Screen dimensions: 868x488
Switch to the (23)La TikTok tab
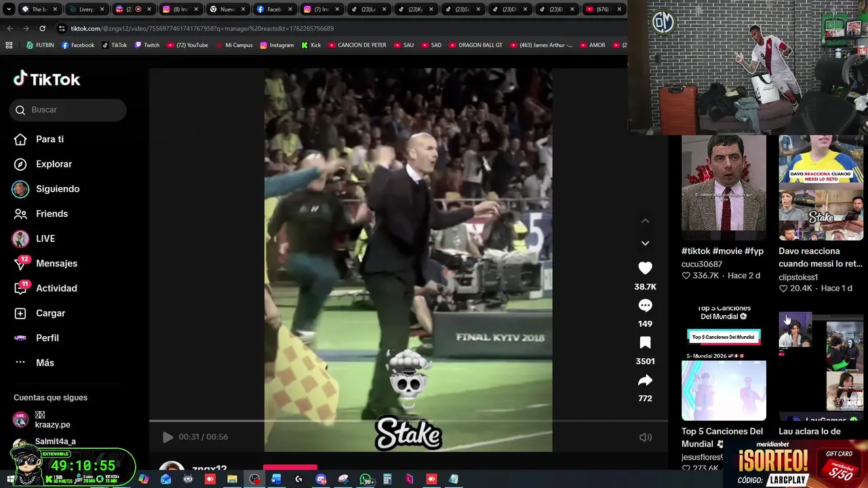click(x=368, y=9)
